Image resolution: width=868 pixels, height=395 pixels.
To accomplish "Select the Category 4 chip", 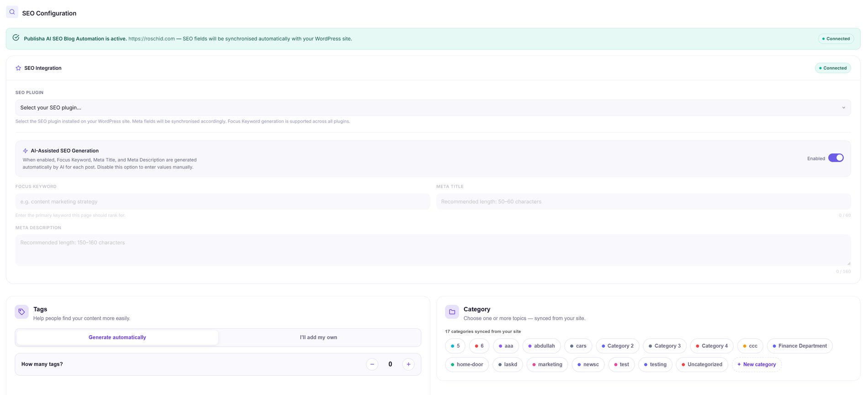I will [x=712, y=346].
